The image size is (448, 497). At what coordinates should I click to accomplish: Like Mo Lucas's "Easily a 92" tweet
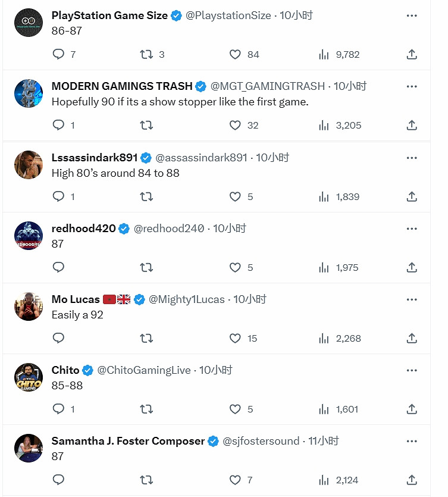235,338
